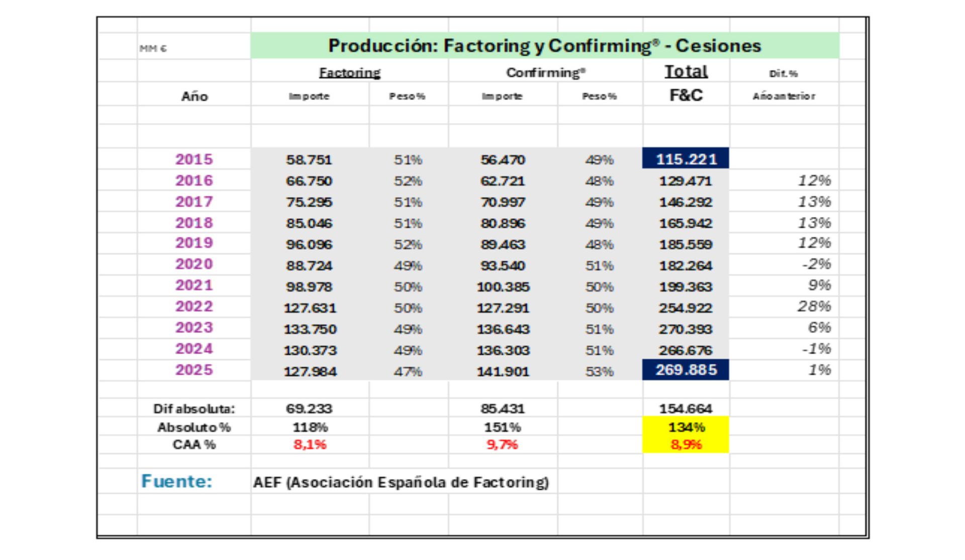965x560 pixels.
Task: Select the red 8,1% CAA cell
Action: pos(310,444)
